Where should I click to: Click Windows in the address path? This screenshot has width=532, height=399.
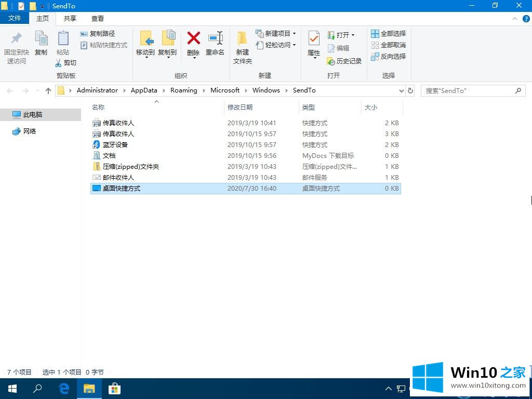click(266, 90)
